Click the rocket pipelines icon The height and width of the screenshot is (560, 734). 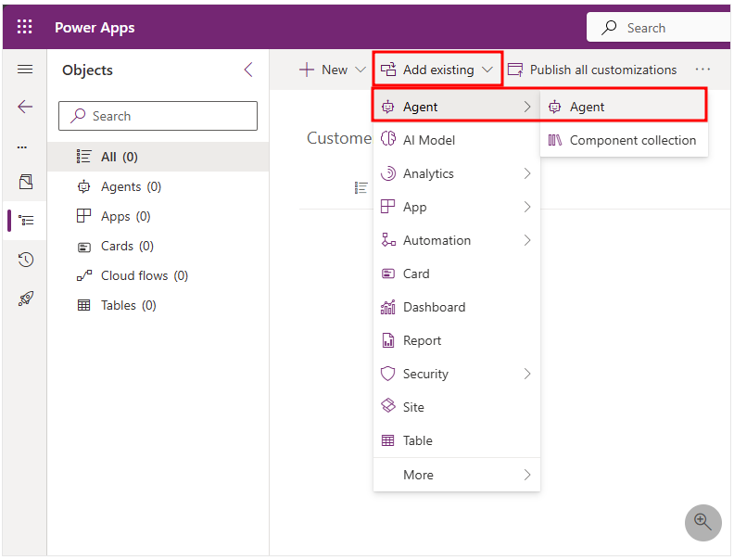[x=25, y=299]
